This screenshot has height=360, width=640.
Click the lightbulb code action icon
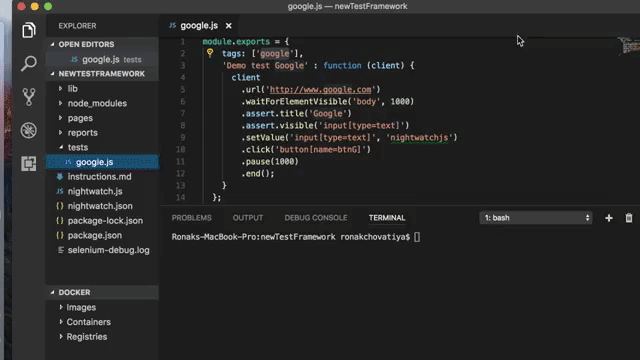pos(210,53)
